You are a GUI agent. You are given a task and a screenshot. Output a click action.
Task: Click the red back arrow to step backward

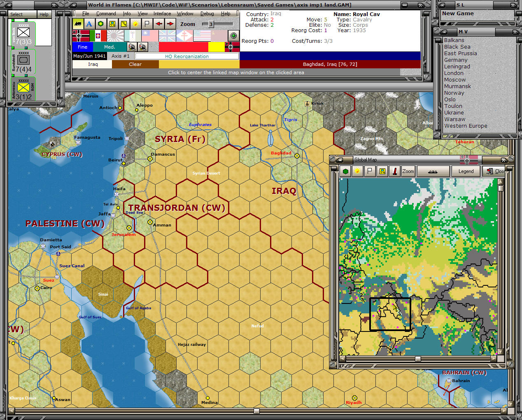[x=159, y=24]
